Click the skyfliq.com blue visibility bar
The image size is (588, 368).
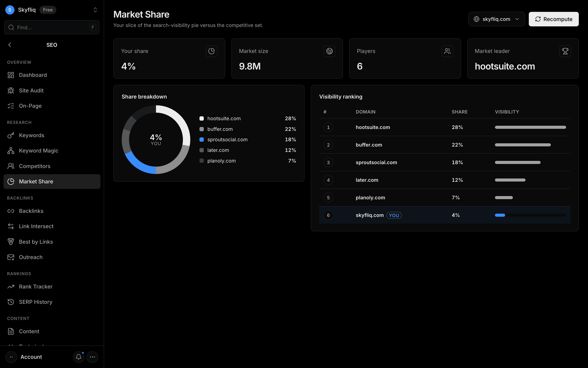(x=500, y=215)
